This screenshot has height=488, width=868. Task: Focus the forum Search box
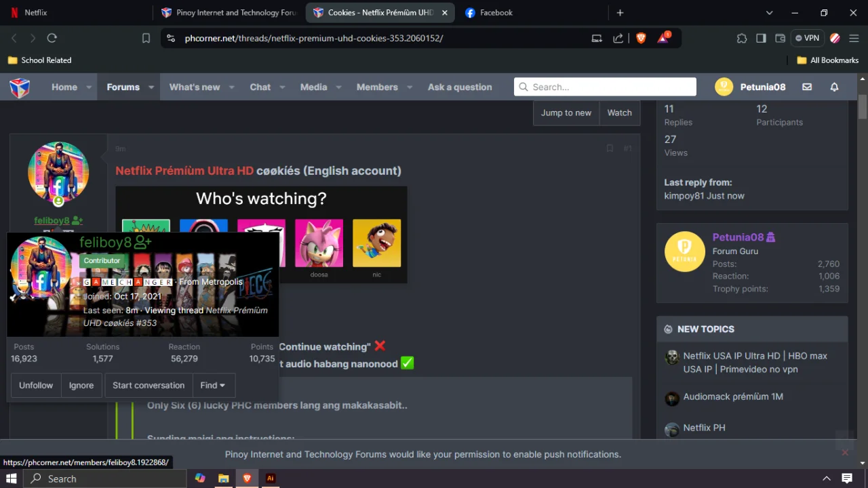[606, 87]
